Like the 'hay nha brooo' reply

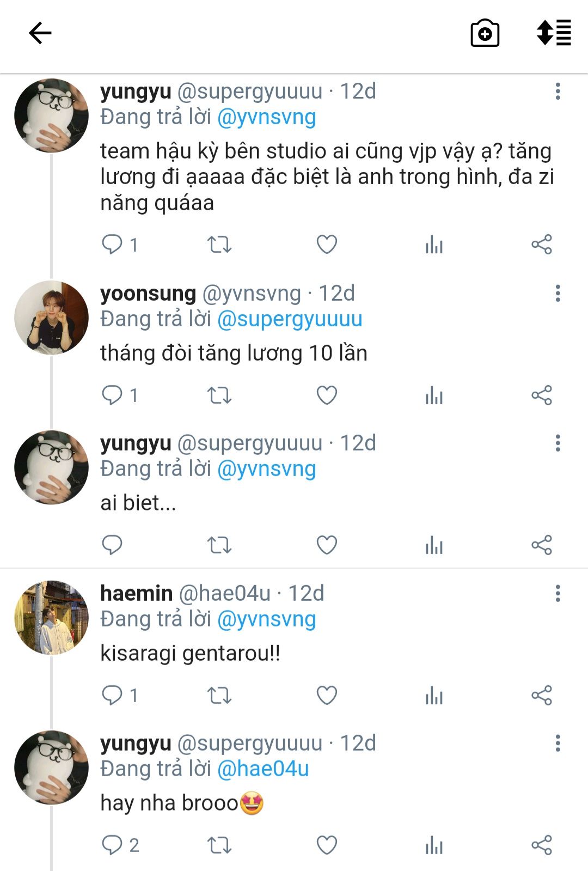pos(327,845)
